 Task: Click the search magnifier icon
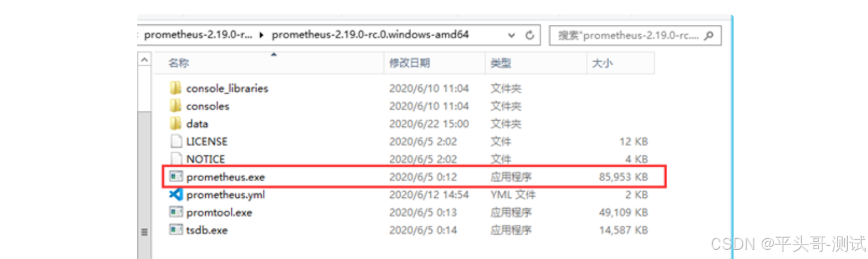(709, 35)
